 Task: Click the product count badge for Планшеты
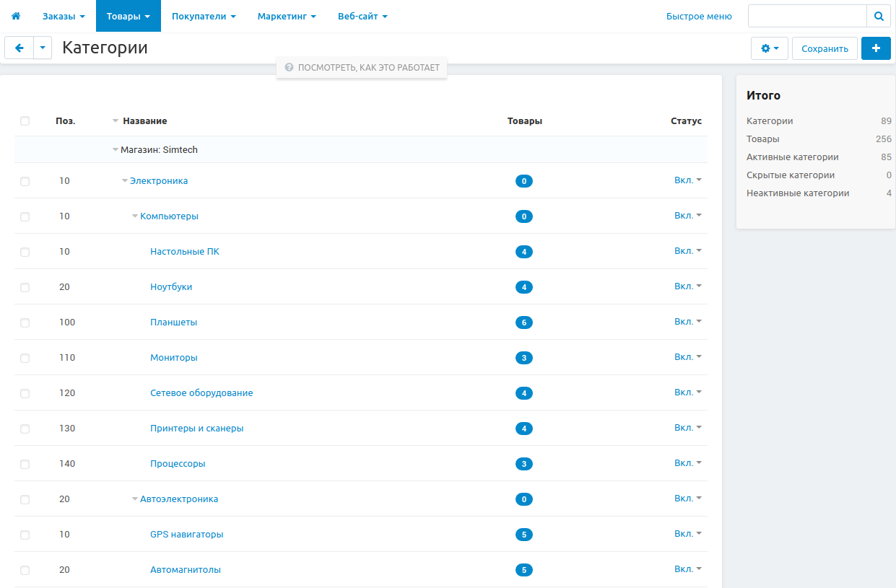[524, 322]
